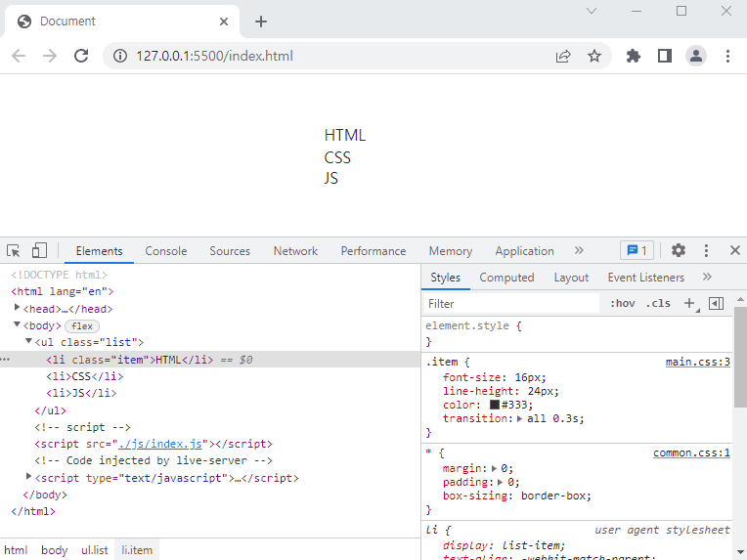Toggle the browser side panel icon
747x560 pixels.
[665, 56]
